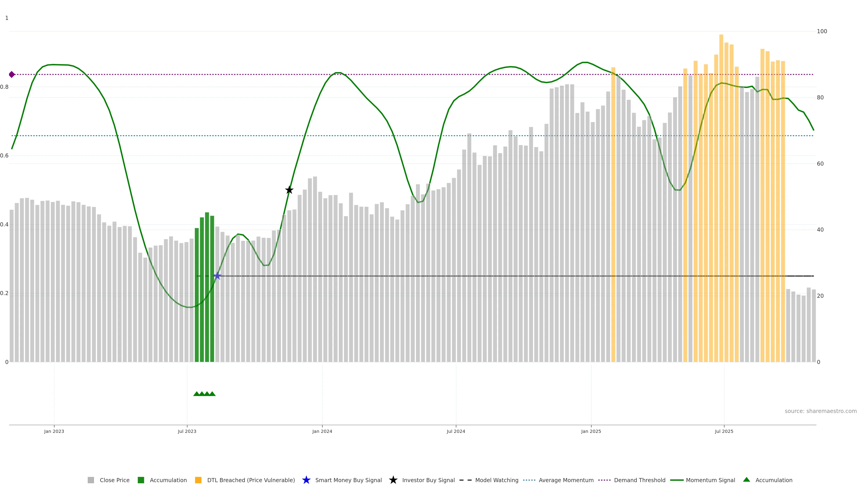
Task: Click the green Accumulation legend square
Action: (141, 480)
